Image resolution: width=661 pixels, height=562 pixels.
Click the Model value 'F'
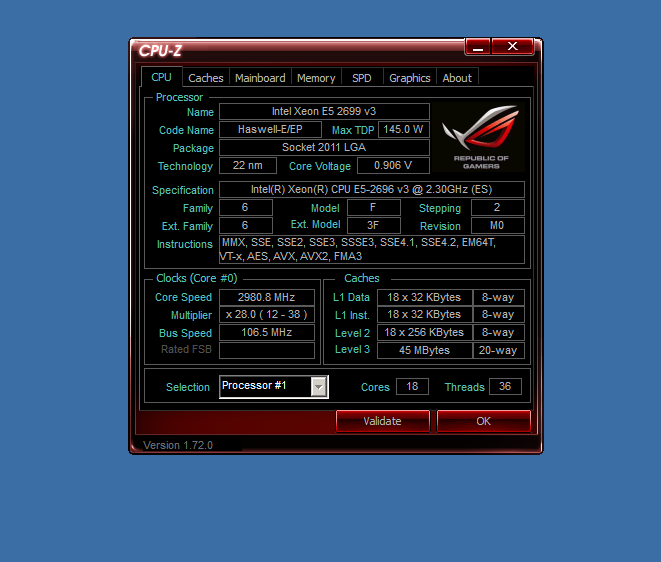pos(373,207)
